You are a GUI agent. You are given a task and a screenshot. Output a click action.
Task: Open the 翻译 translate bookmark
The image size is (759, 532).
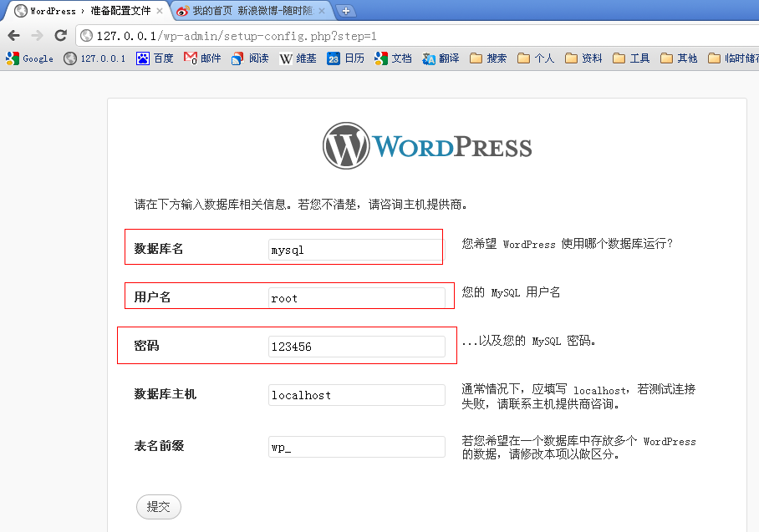coord(441,58)
